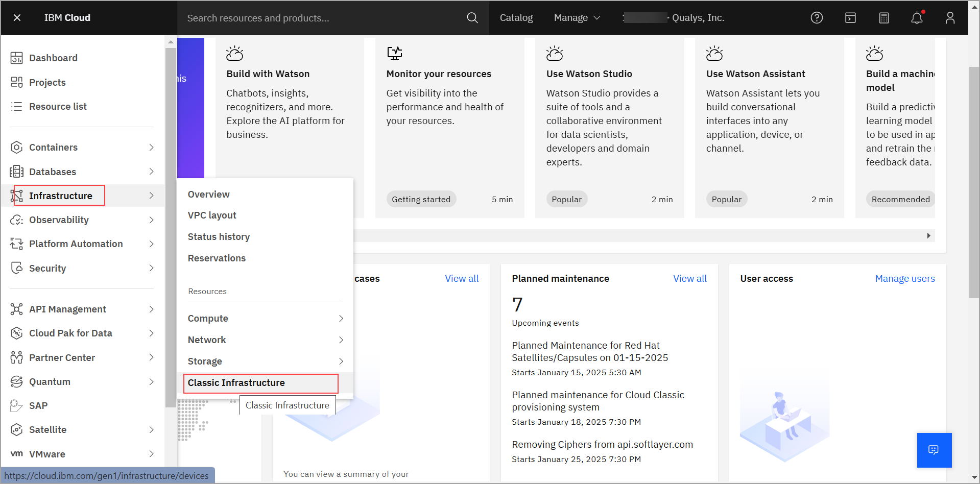
Task: Select Classic Infrastructure in the submenu
Action: coord(236,383)
